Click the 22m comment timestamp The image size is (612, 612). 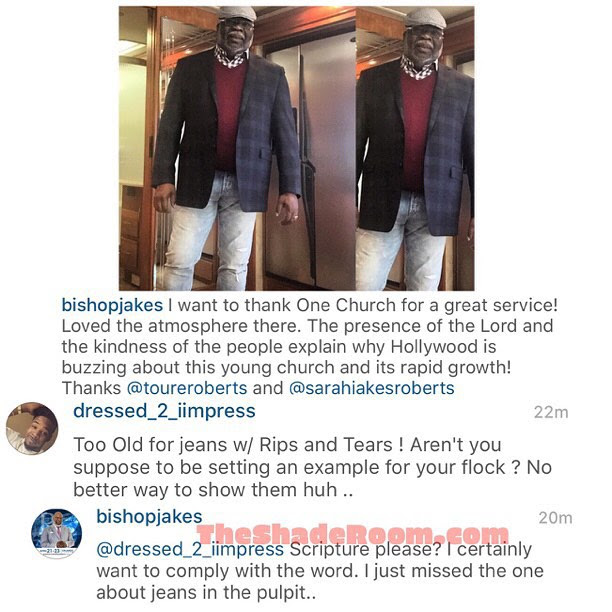[551, 413]
